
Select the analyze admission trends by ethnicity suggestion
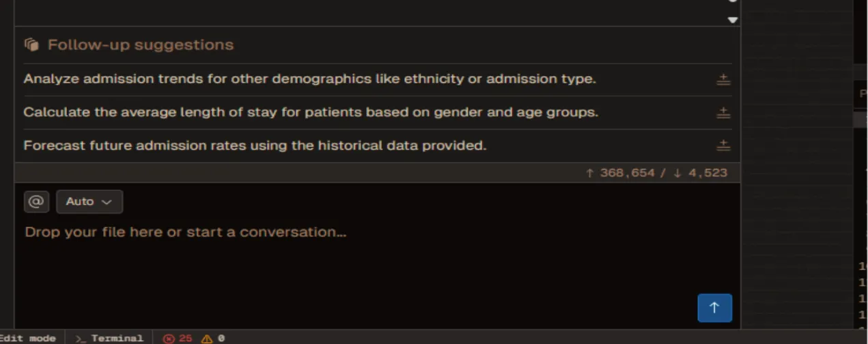pos(309,79)
